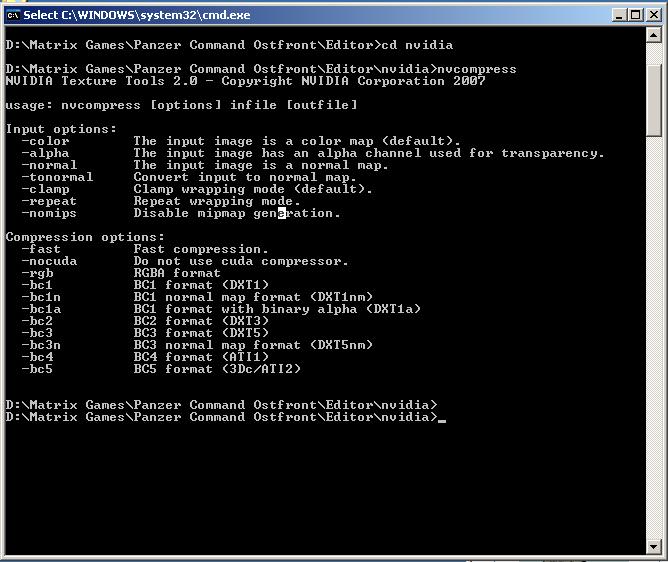Click the empty scrollbar track below the thumb
This screenshot has height=562, width=668.
[x=654, y=340]
